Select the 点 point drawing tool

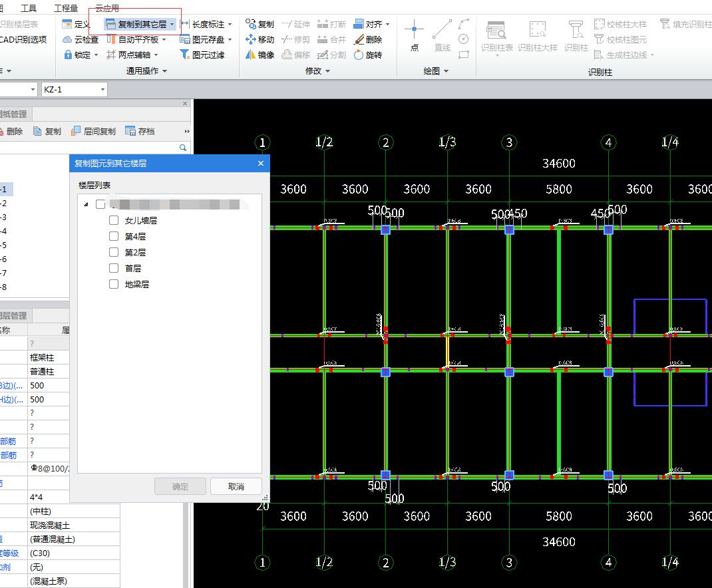click(x=414, y=35)
